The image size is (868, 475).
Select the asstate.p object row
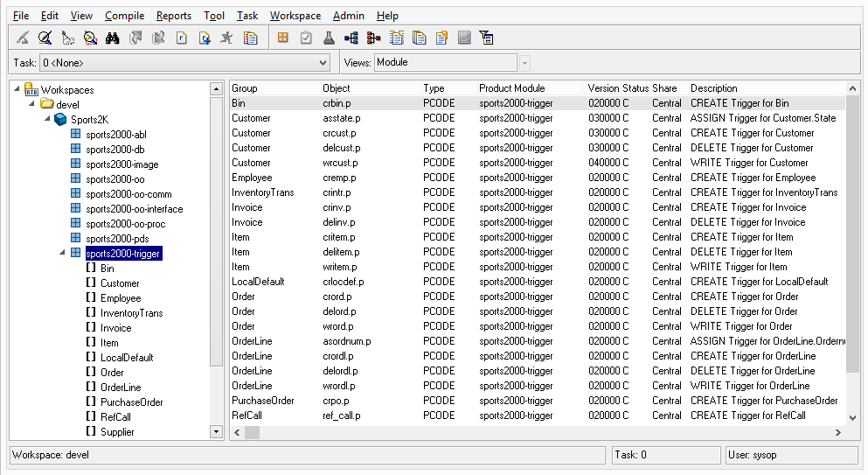538,118
